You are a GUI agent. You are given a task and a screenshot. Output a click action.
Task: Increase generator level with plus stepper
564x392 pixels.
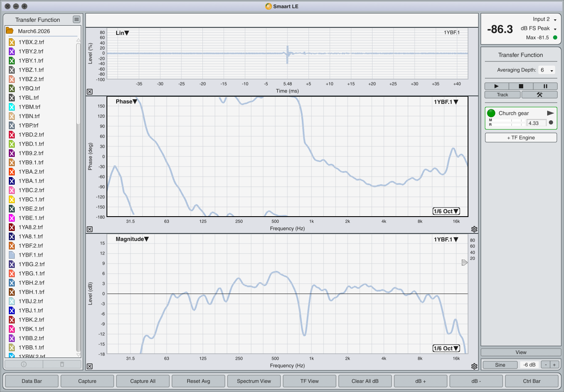[x=554, y=365]
